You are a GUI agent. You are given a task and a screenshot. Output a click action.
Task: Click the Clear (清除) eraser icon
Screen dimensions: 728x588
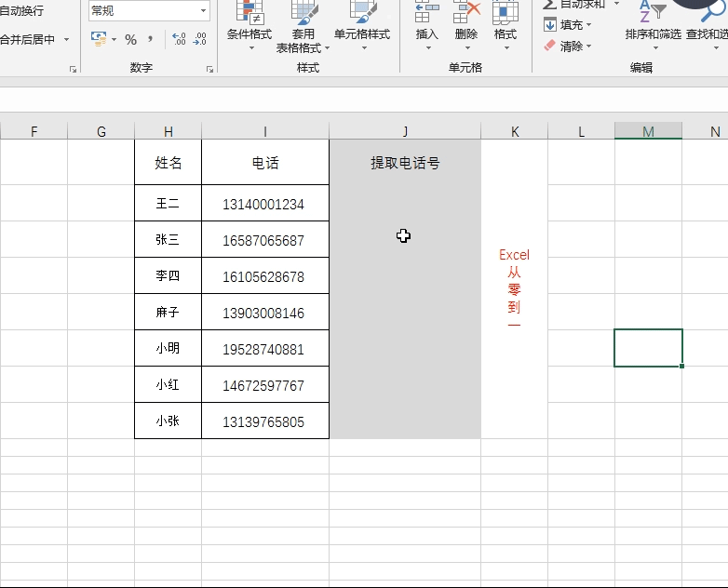click(x=549, y=46)
